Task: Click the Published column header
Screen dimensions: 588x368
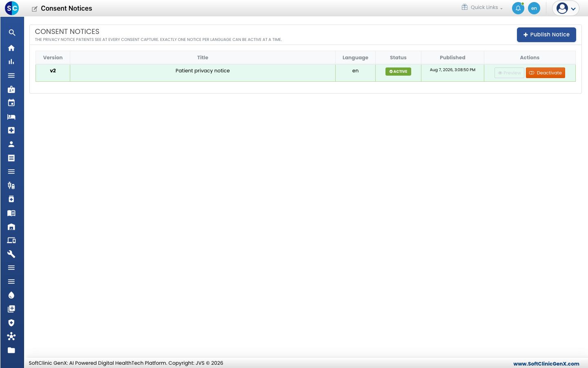Action: coord(452,58)
